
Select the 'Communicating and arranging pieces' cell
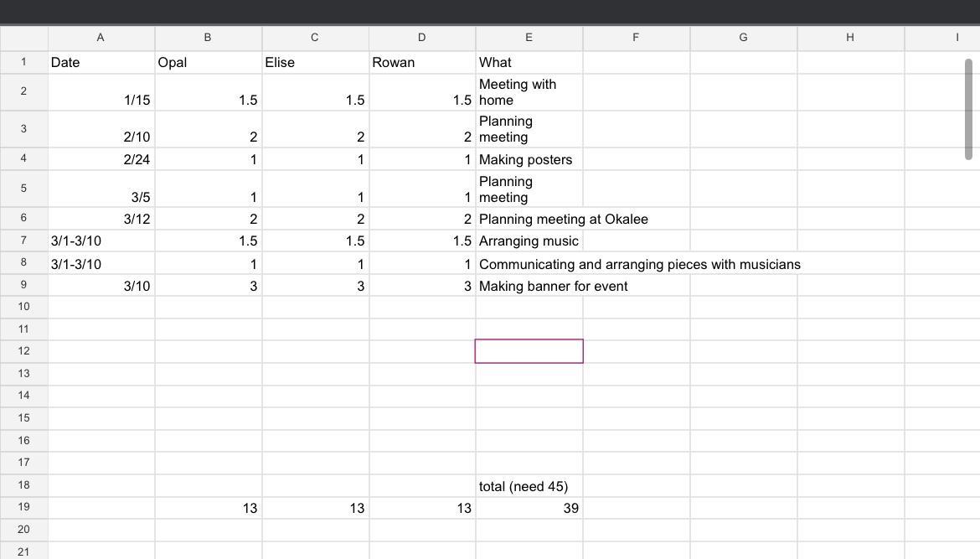point(529,264)
